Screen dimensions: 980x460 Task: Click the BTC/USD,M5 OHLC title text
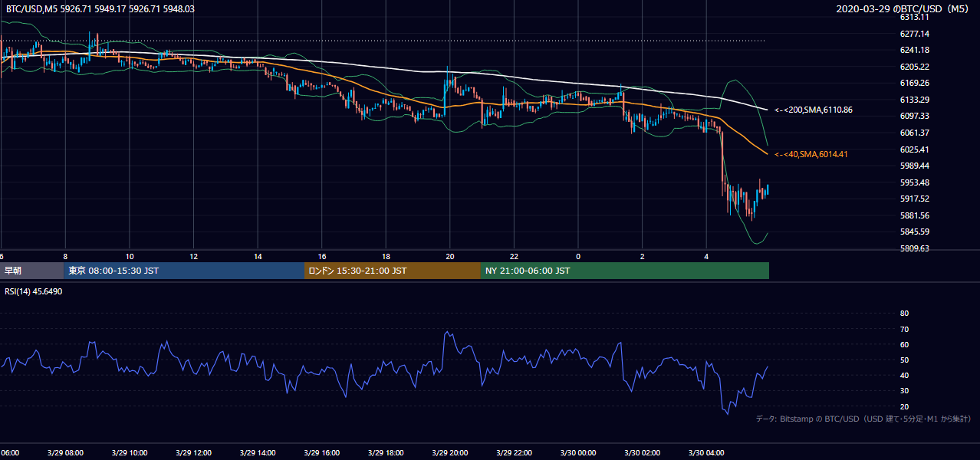(x=100, y=9)
